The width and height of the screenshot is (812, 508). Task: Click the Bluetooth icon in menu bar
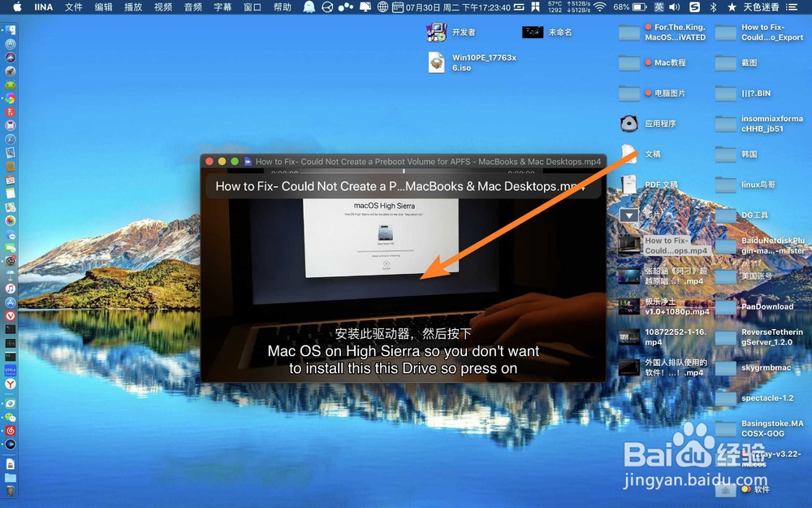click(x=713, y=7)
